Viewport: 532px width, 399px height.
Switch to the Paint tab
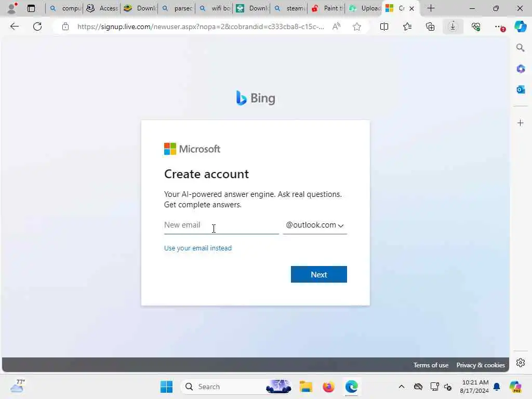[x=326, y=8]
